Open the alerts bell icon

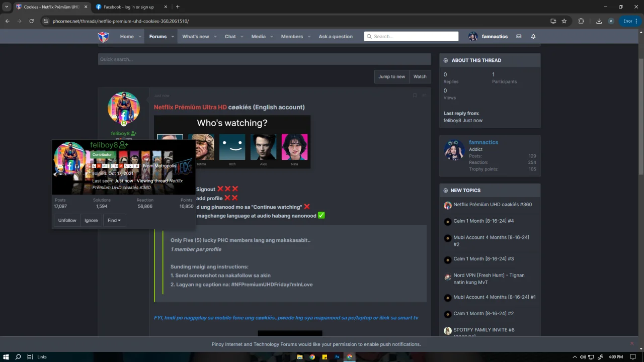pos(533,37)
